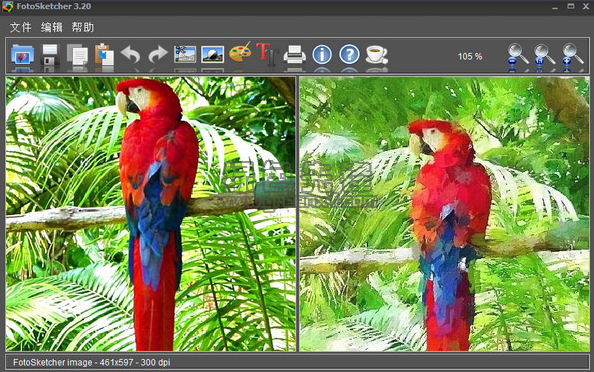Save the image with the floppy disk icon
The width and height of the screenshot is (594, 372).
(50, 55)
